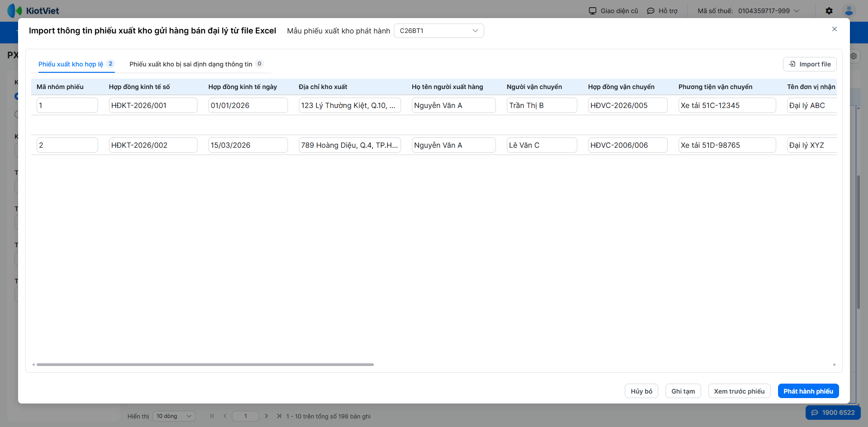Image resolution: width=868 pixels, height=427 pixels.
Task: Edit the HĐKT-2026/001 contract field
Action: (153, 105)
